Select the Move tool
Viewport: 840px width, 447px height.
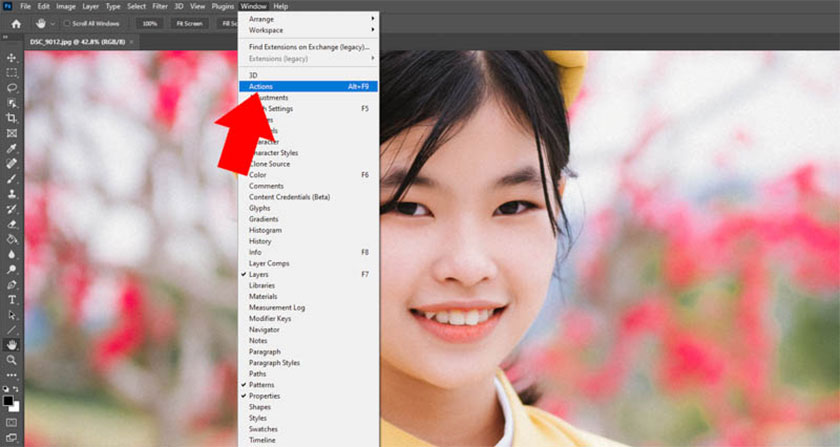pos(12,59)
